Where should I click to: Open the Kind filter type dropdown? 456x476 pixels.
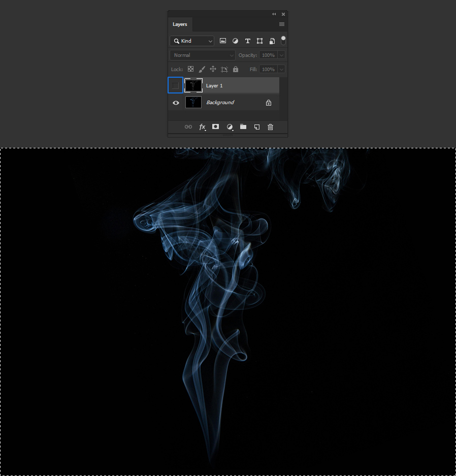click(192, 41)
